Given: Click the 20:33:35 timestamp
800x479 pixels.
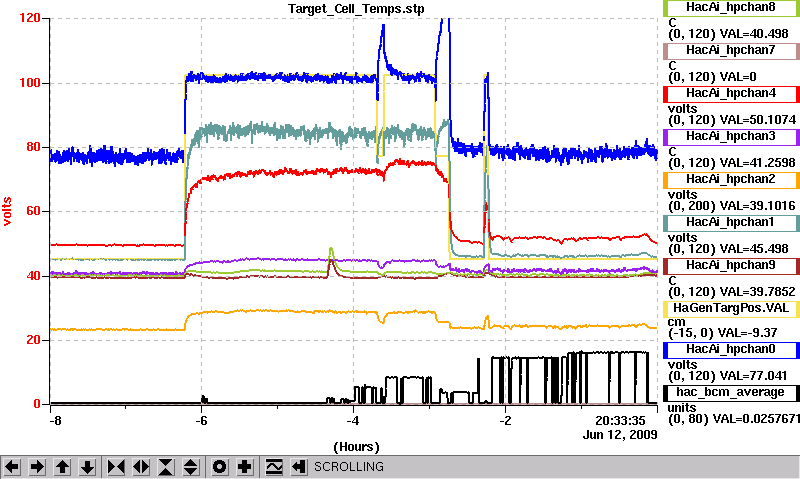Looking at the screenshot, I should [x=620, y=421].
